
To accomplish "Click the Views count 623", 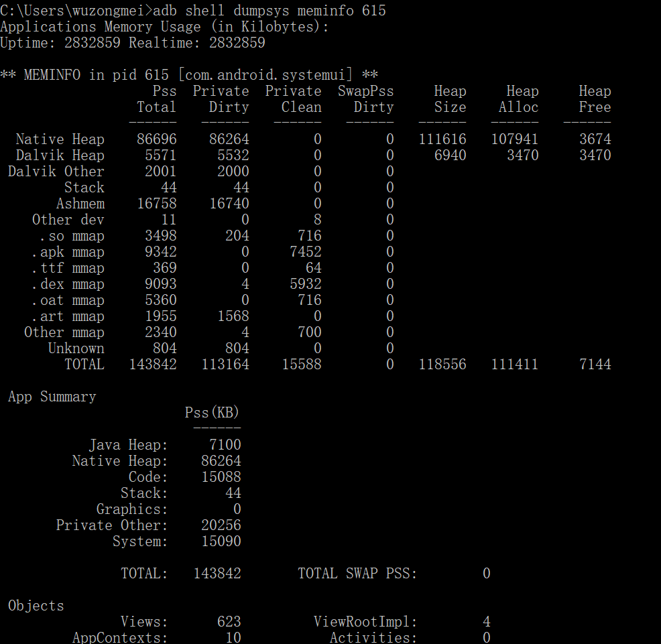I will [229, 622].
